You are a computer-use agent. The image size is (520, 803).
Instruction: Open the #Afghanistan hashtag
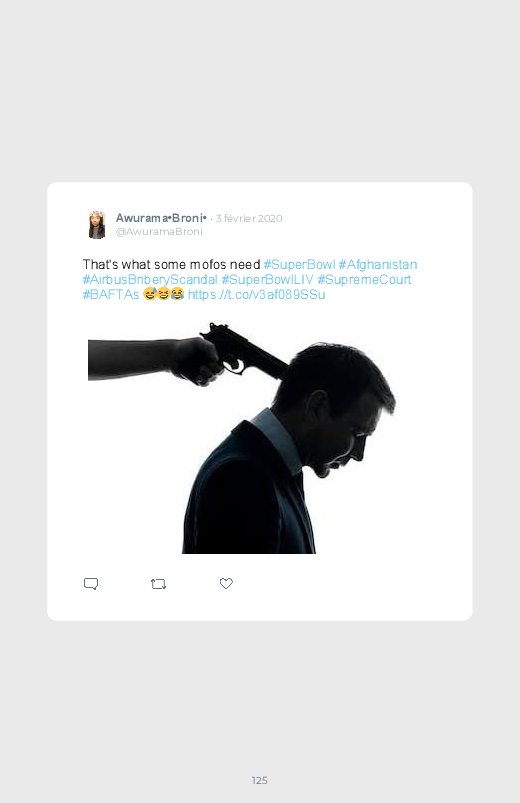[378, 265]
